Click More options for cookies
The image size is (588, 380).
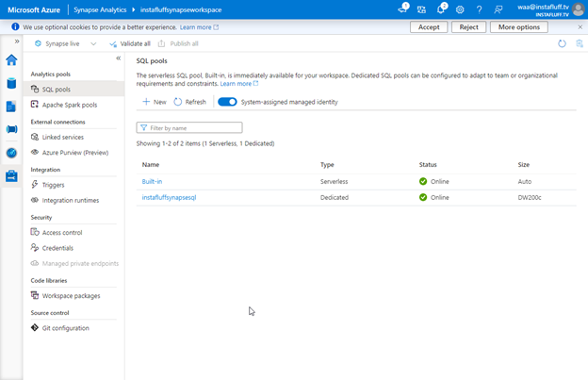click(519, 27)
